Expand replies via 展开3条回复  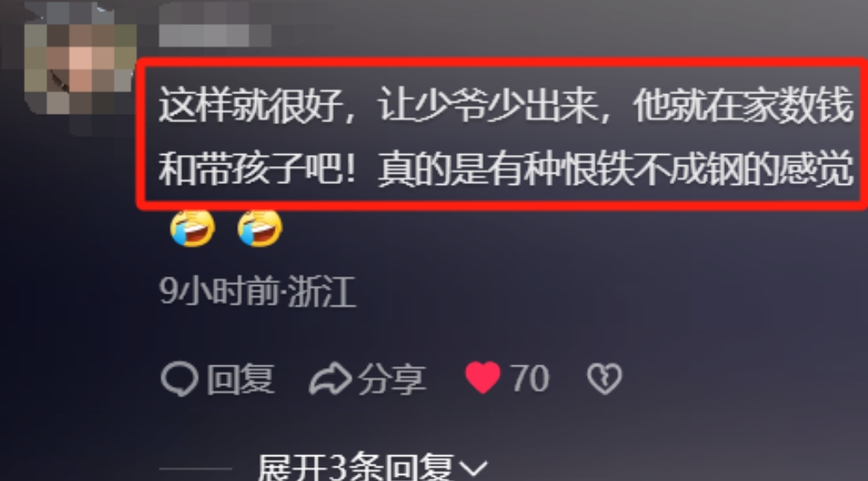pos(355,467)
